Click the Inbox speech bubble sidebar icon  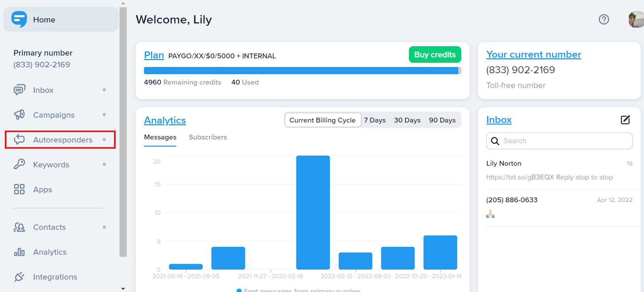[x=19, y=90]
